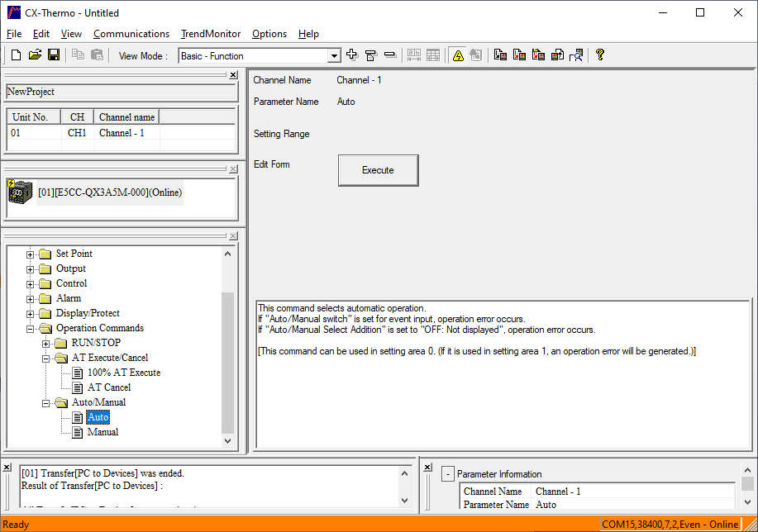This screenshot has width=758, height=532.
Task: Click the transfer log scroll-down arrow
Action: coord(404,501)
